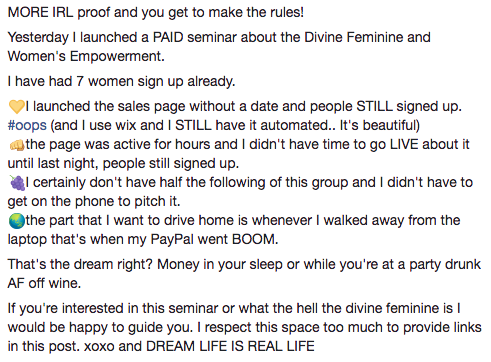Click 'get on the phone to pitch it.'
This screenshot has width=491, height=362.
click(94, 202)
